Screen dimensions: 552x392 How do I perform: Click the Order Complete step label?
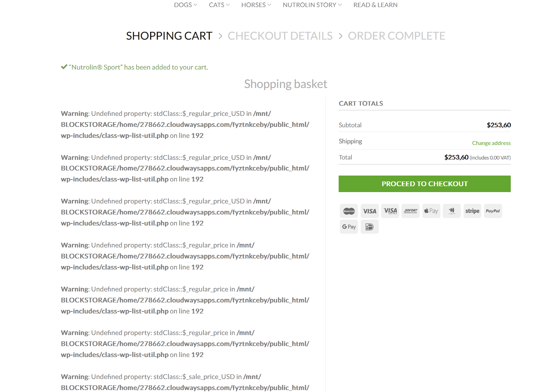coord(396,36)
